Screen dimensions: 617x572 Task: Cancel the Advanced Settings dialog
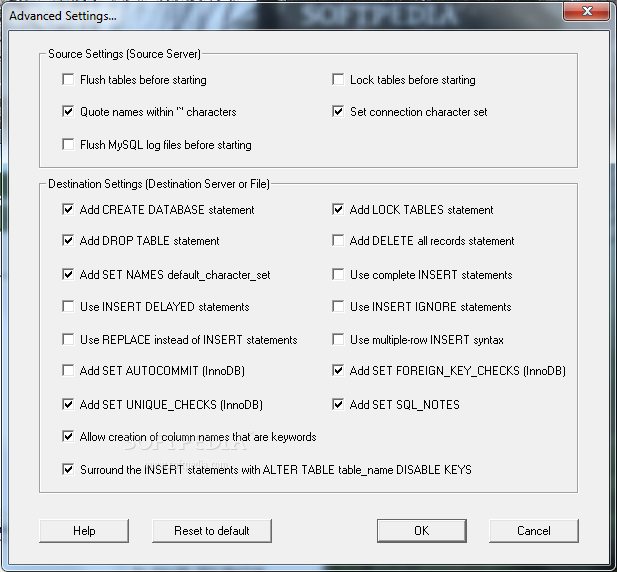click(534, 531)
